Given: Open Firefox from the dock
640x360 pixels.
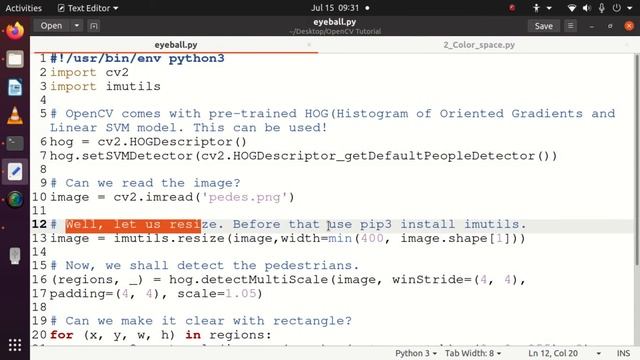Looking at the screenshot, I should coord(15,31).
